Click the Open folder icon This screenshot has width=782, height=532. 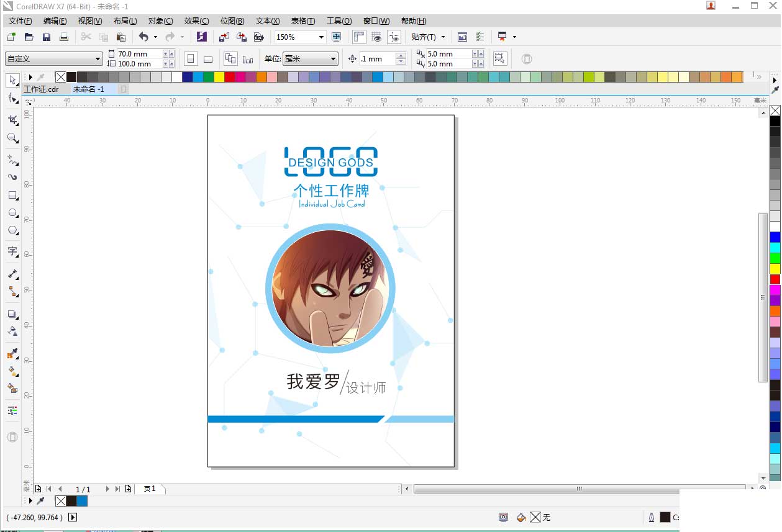pyautogui.click(x=29, y=37)
